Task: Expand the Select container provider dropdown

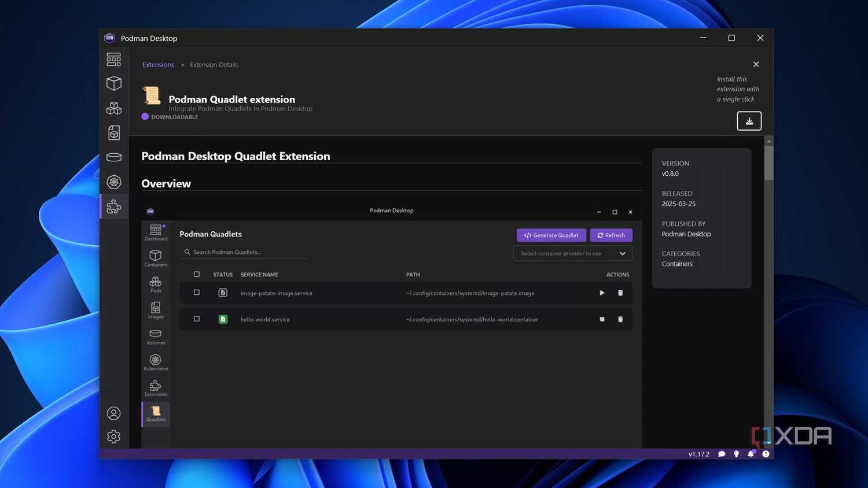Action: (572, 253)
